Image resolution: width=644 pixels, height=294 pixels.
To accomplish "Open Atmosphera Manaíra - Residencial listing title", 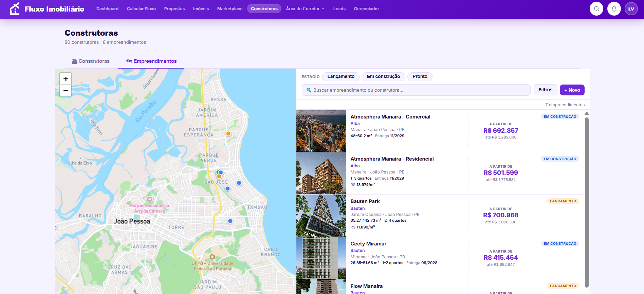I will (392, 159).
